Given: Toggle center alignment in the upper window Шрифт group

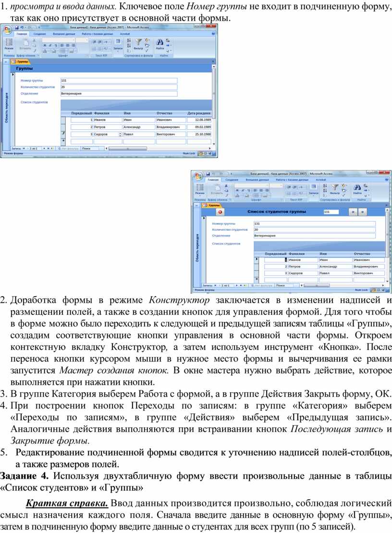Looking at the screenshot, I should coord(68,45).
